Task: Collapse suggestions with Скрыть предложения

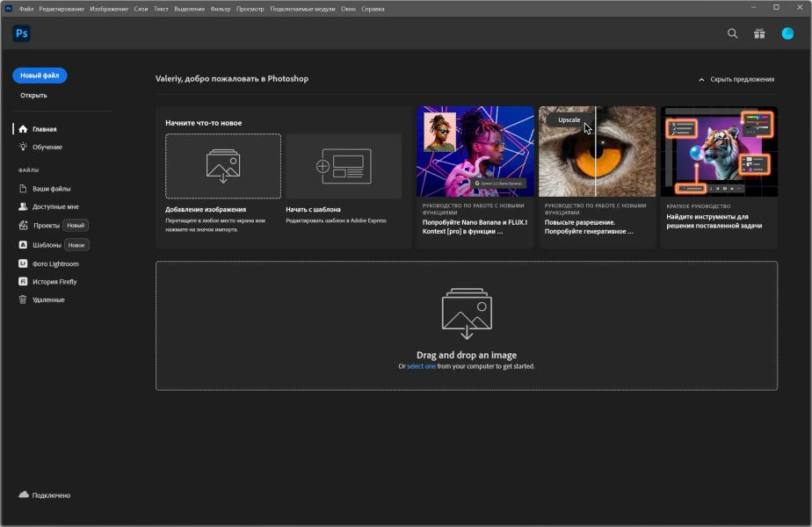Action: coord(736,79)
